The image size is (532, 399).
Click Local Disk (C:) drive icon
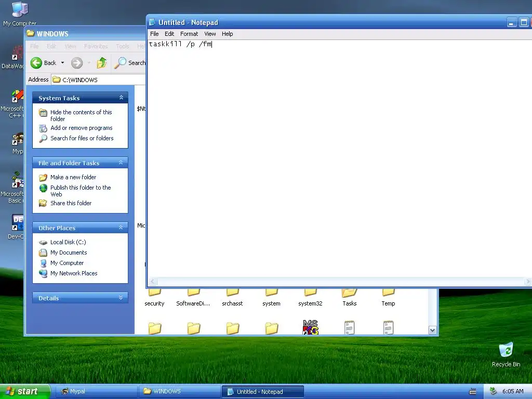pos(43,242)
